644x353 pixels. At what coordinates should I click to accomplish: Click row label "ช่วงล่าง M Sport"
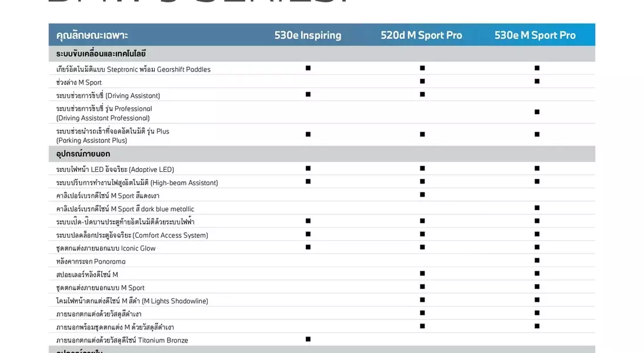(79, 82)
